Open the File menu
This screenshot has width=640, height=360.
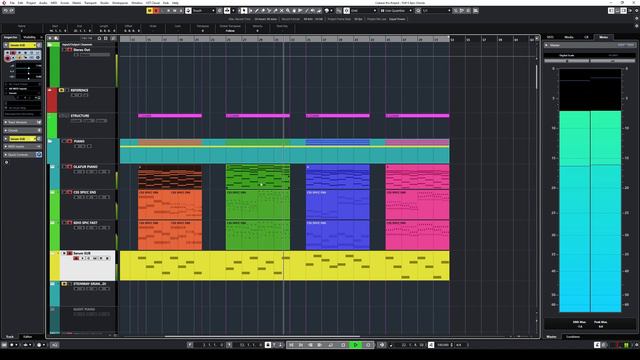click(x=12, y=3)
